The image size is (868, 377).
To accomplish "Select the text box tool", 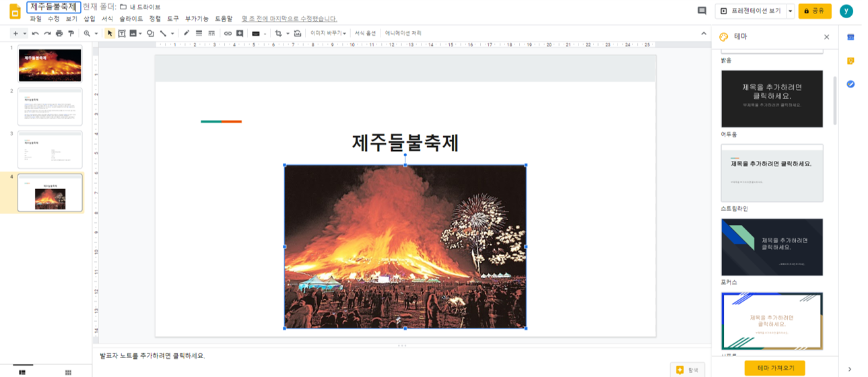I will point(122,33).
